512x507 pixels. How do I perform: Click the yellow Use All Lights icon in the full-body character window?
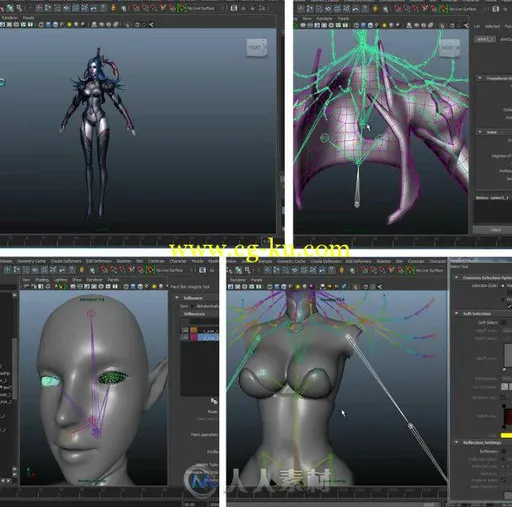pos(69,24)
